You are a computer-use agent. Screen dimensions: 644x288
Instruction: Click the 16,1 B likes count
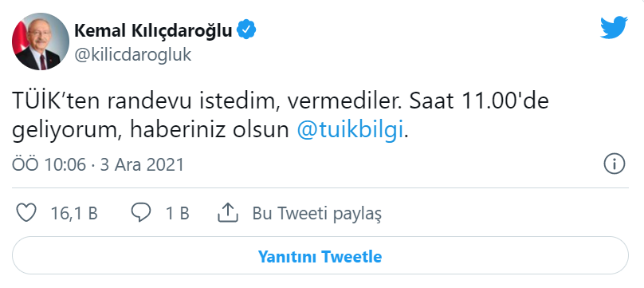tap(74, 213)
